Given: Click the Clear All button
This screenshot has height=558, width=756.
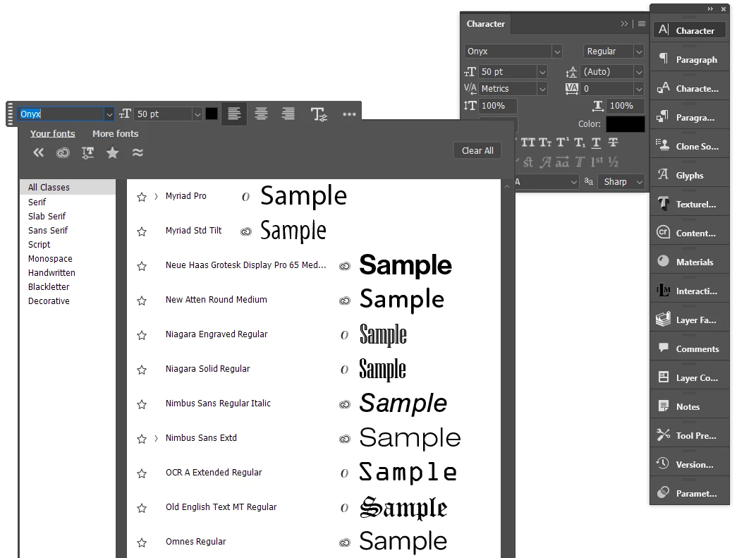Looking at the screenshot, I should pyautogui.click(x=477, y=150).
